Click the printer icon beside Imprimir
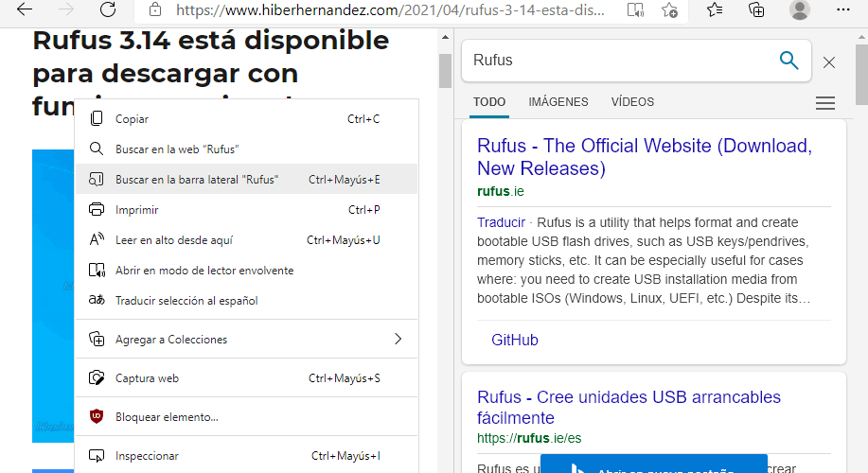 click(x=97, y=209)
